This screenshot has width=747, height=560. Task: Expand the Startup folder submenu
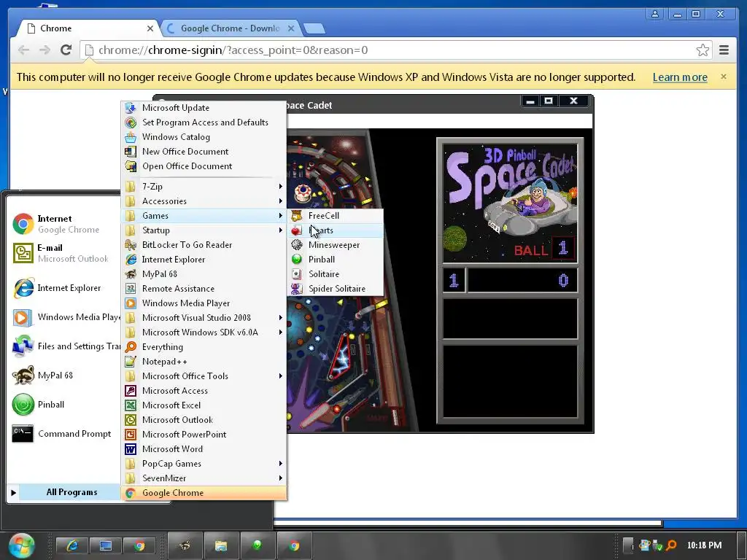(x=204, y=230)
